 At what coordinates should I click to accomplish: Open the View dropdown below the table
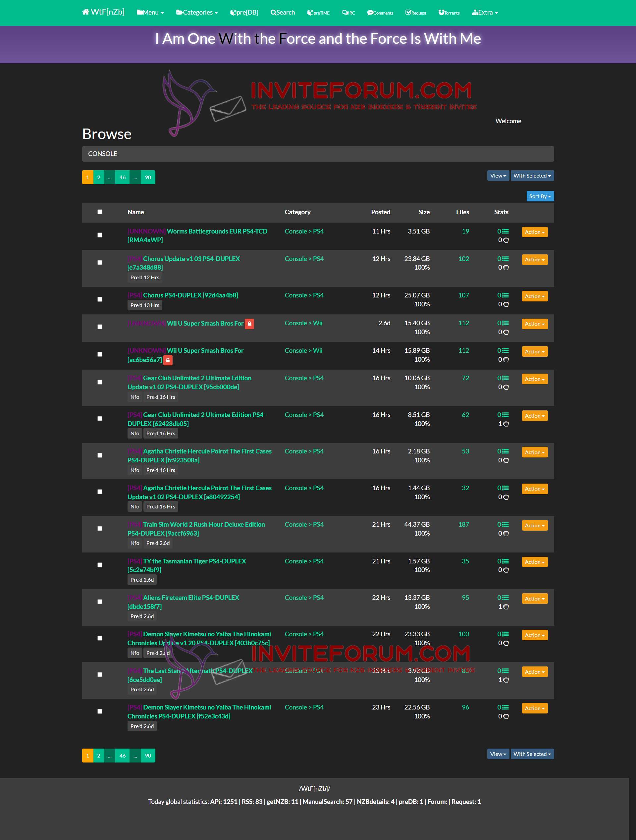click(498, 754)
